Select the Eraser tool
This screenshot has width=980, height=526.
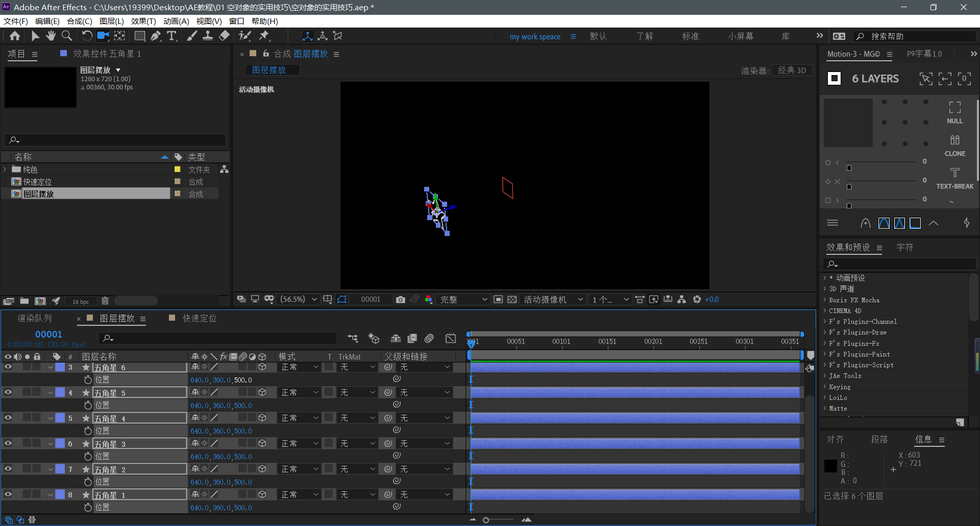coord(224,36)
